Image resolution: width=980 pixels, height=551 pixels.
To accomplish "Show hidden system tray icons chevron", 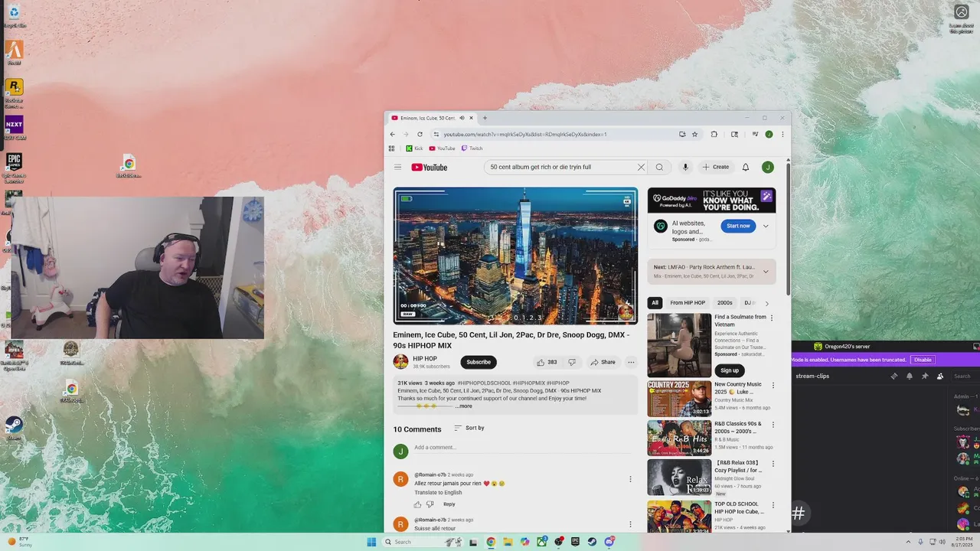I will tap(908, 542).
